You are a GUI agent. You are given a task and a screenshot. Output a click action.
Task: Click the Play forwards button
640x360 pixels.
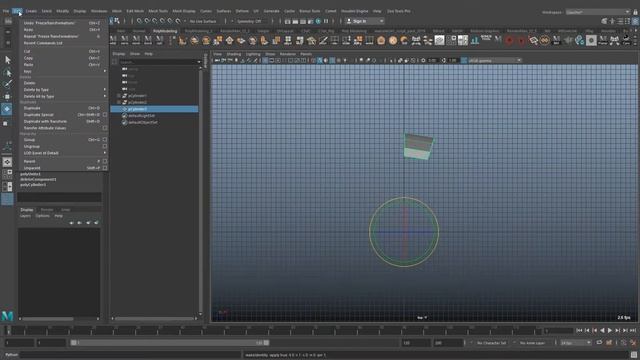pyautogui.click(x=610, y=330)
